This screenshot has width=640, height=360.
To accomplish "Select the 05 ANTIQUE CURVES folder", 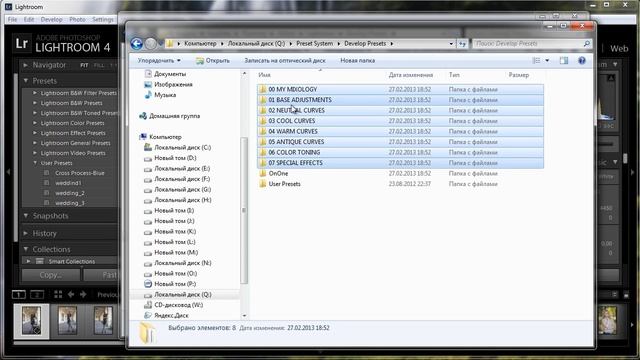I will 400,142.
